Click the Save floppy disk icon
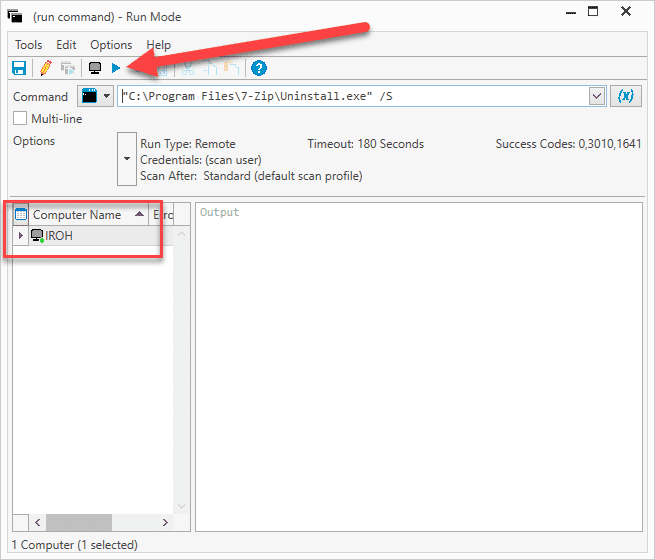This screenshot has height=560, width=655. click(19, 68)
